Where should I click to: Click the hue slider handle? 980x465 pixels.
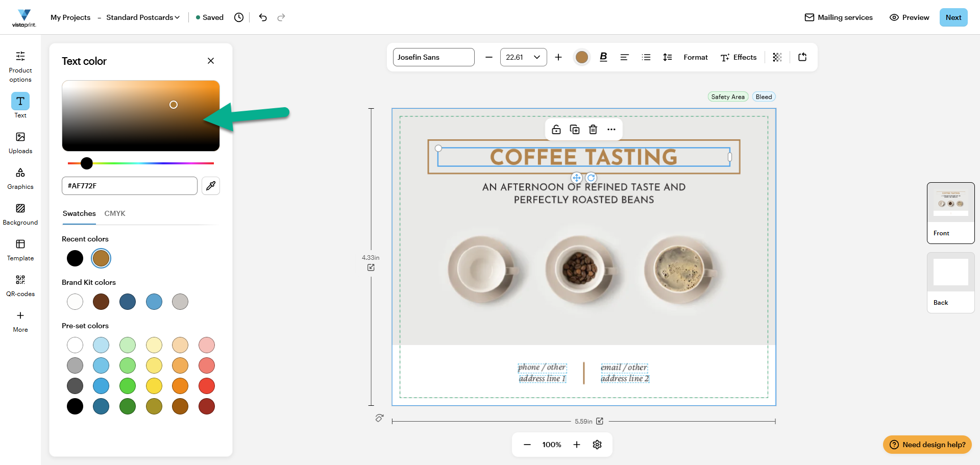point(87,163)
